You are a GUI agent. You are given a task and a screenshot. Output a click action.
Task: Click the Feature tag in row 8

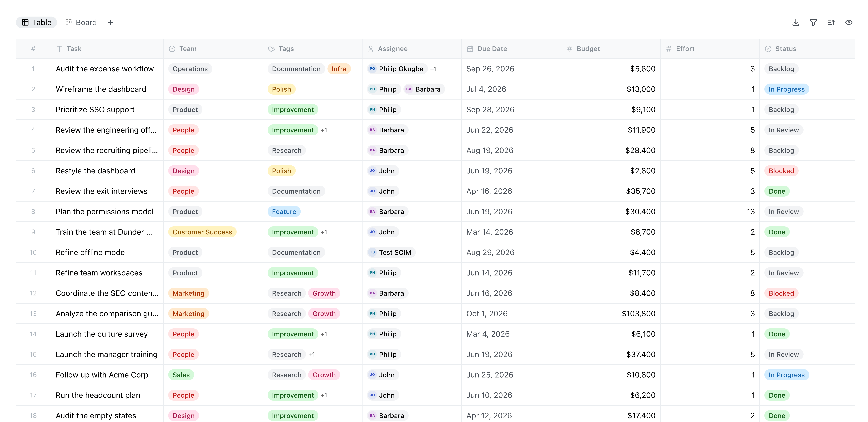[284, 211]
